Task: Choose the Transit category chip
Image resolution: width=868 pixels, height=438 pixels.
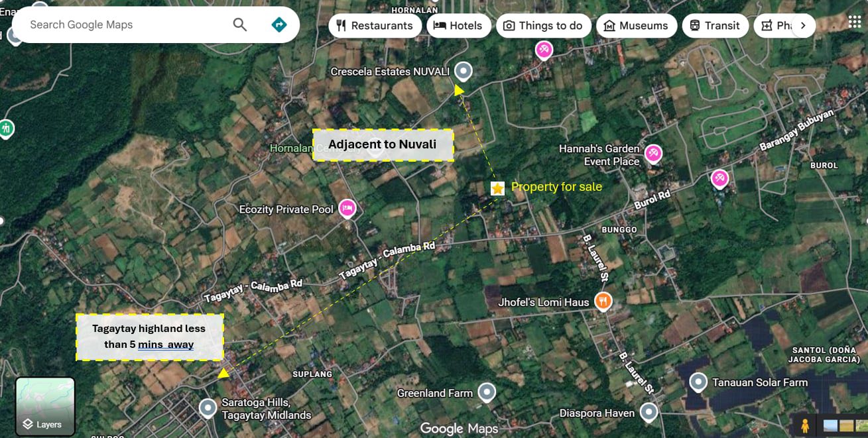Action: pos(715,26)
